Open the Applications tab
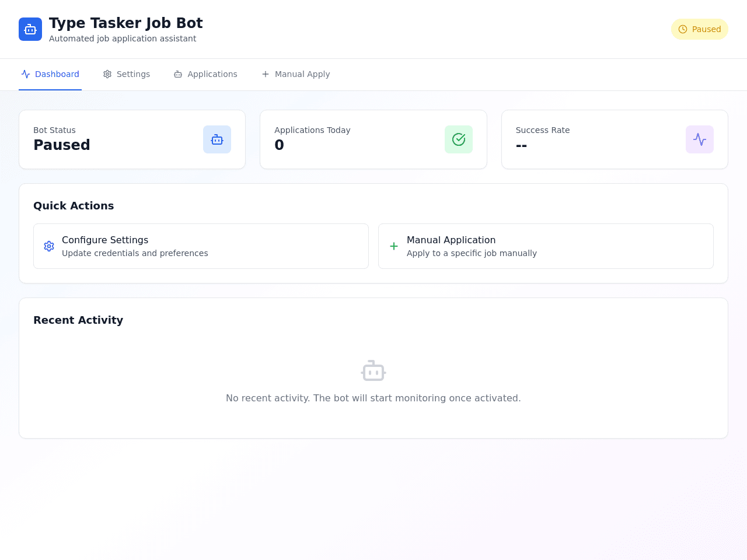The image size is (747, 560). (205, 74)
